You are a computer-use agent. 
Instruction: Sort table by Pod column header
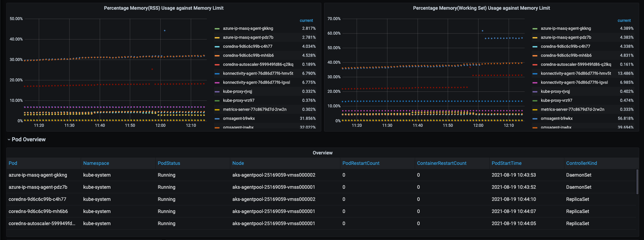tap(13, 163)
